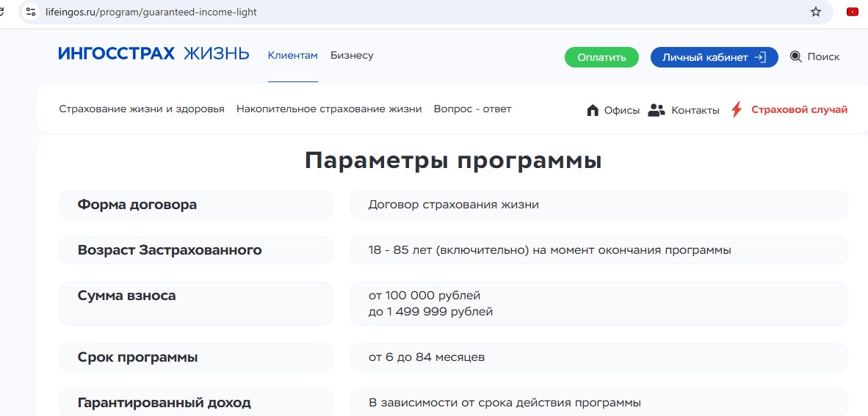This screenshot has width=868, height=416.
Task: Open Накопительное страхование жизни menu
Action: [x=329, y=109]
